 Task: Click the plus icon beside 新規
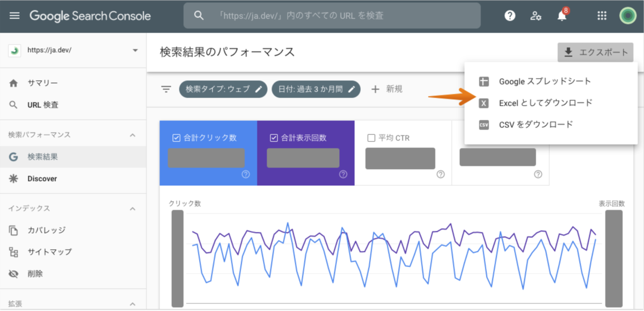tap(376, 89)
